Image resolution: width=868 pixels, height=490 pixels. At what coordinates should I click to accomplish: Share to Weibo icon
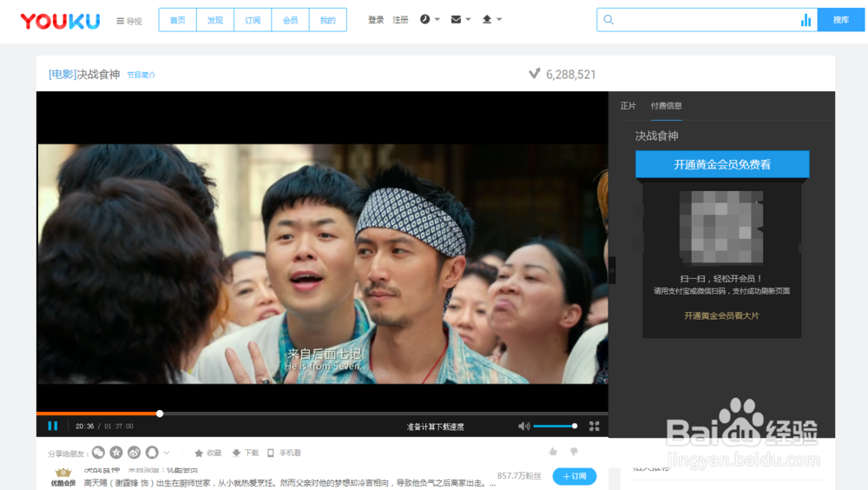tap(134, 453)
